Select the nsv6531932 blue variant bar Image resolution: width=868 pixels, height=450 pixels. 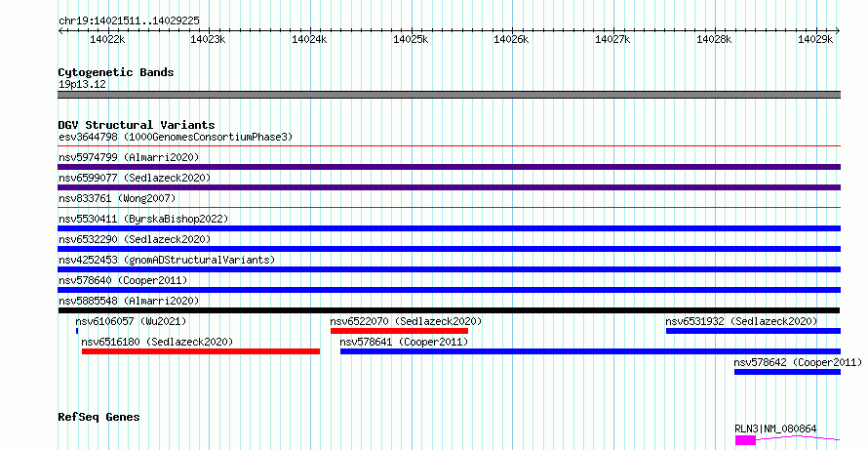pos(754,331)
